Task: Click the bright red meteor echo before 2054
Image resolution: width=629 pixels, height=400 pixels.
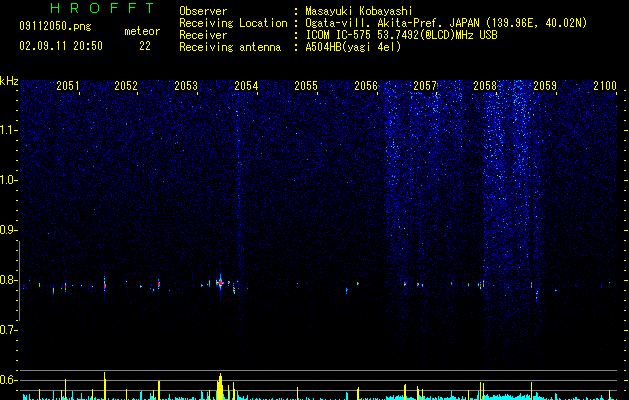Action: pos(220,283)
